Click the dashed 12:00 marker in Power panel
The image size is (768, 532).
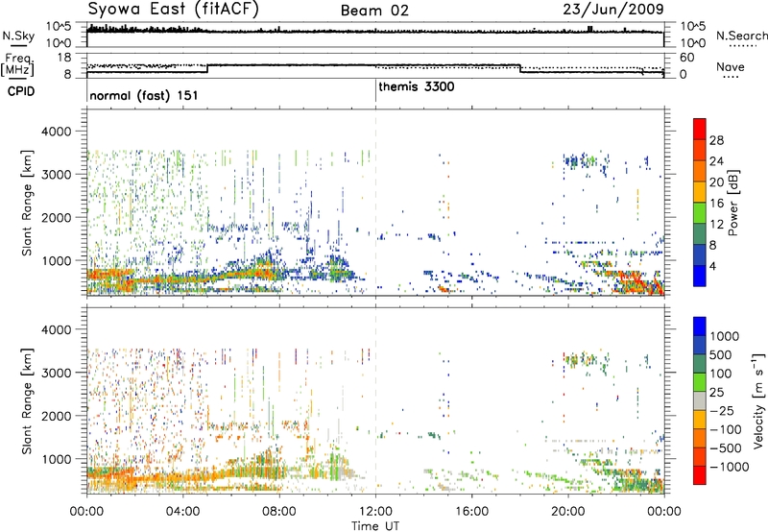click(375, 202)
